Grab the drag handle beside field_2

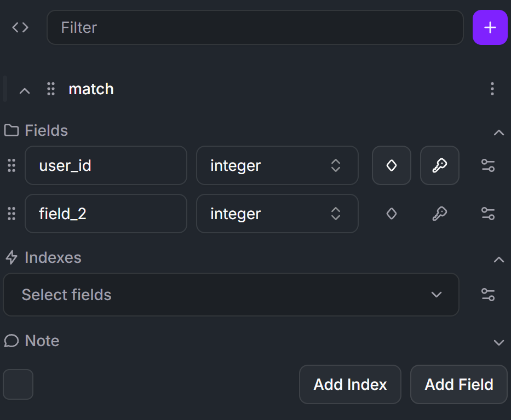tap(12, 214)
